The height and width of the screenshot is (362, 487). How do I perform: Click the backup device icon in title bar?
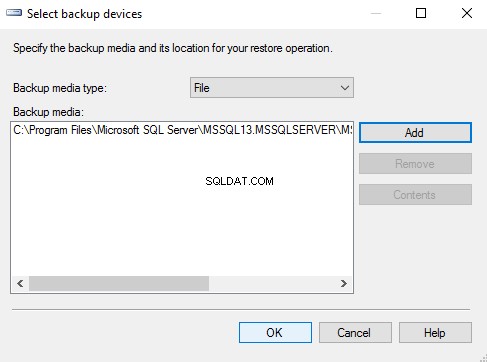(x=14, y=13)
